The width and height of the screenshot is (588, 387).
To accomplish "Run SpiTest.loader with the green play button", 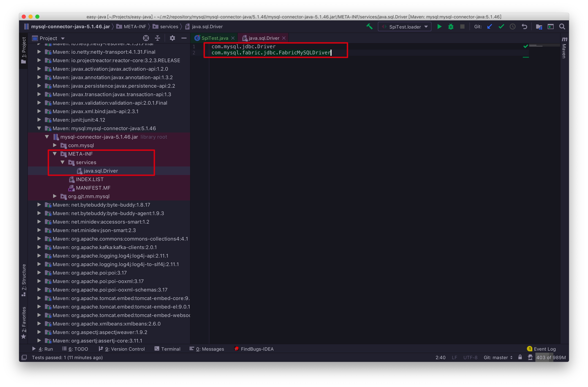I will point(439,27).
